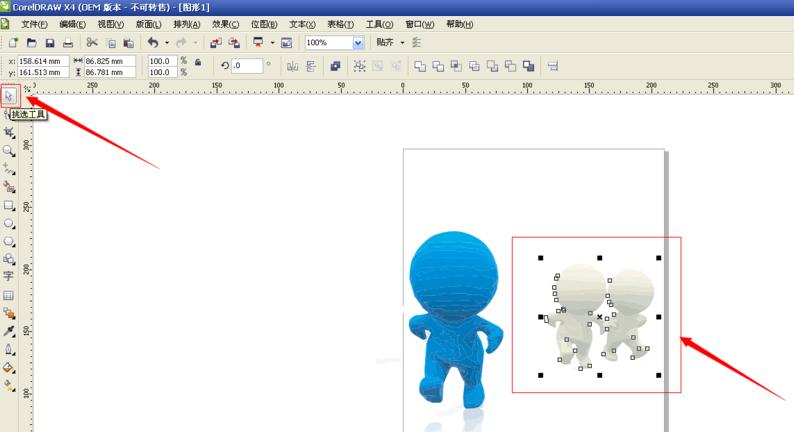Viewport: 794px width, 432px height.
Task: Mirror the selection vertically
Action: coord(310,66)
